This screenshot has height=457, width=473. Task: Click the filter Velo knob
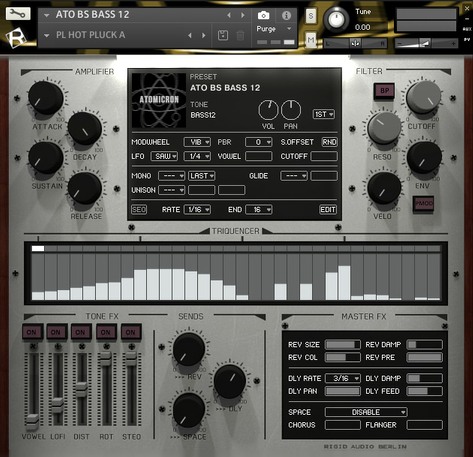(x=384, y=188)
